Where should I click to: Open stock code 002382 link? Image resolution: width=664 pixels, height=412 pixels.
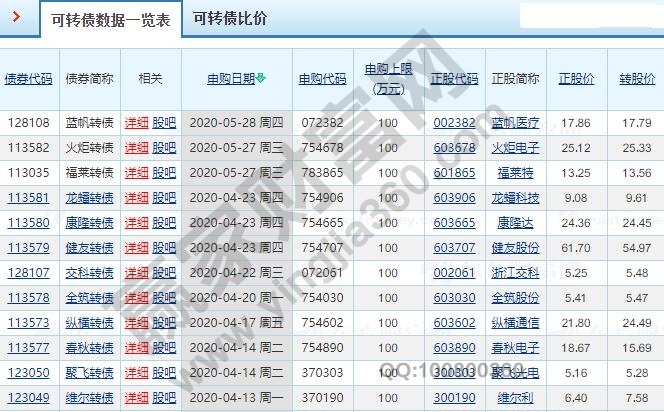(x=454, y=123)
